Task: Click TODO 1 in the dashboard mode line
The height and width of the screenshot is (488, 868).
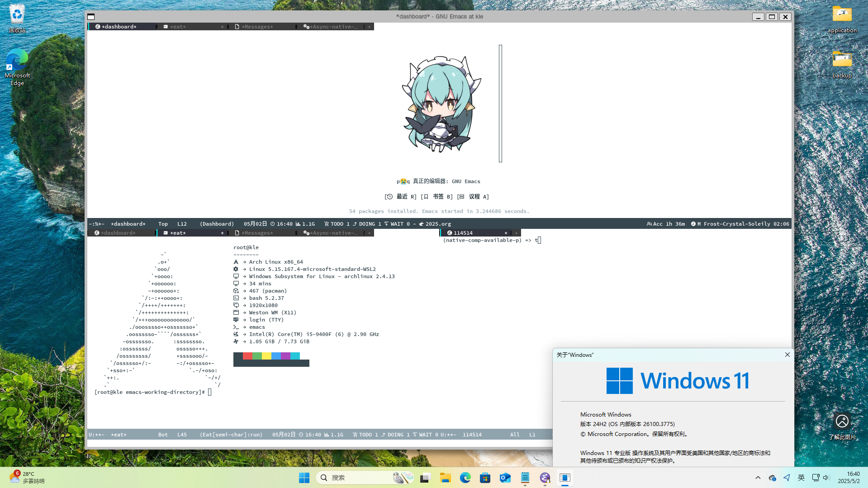Action: click(x=337, y=224)
